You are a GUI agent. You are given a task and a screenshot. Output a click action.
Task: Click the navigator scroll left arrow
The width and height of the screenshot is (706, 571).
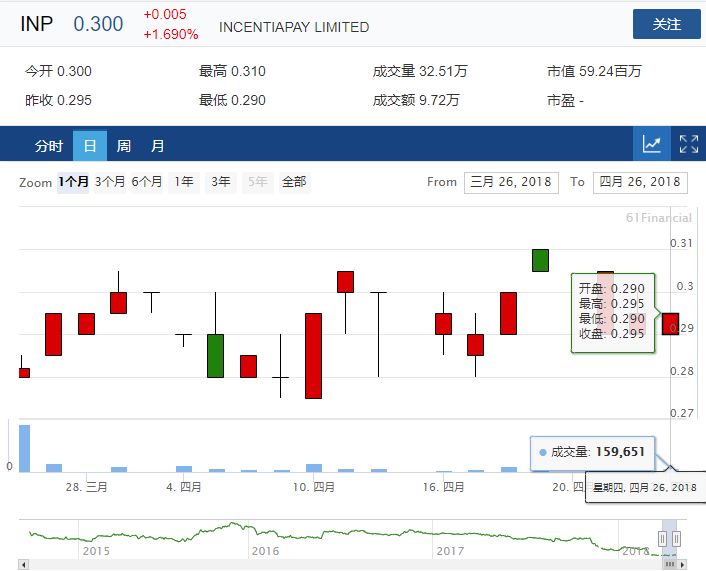pos(23,565)
